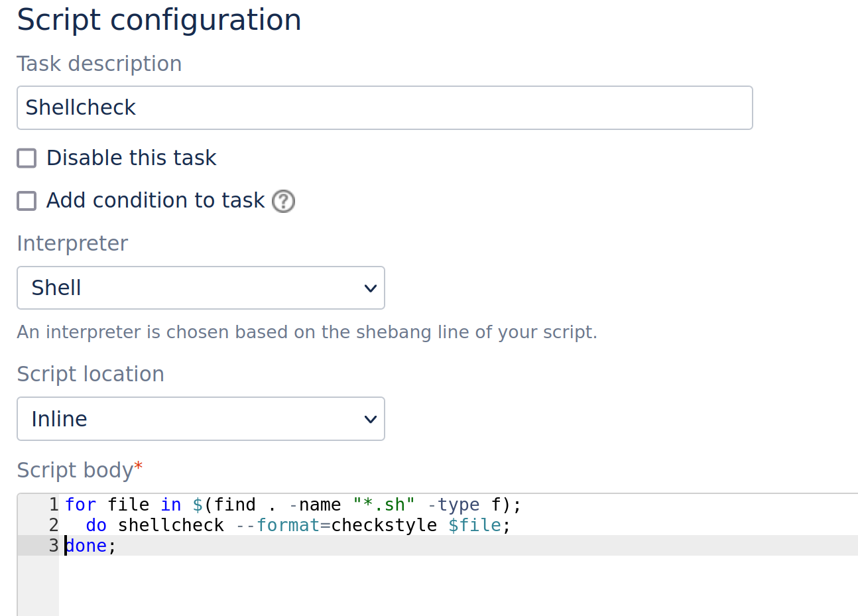Place cursor on the "for" keyword
The image size is (858, 616).
tap(81, 505)
